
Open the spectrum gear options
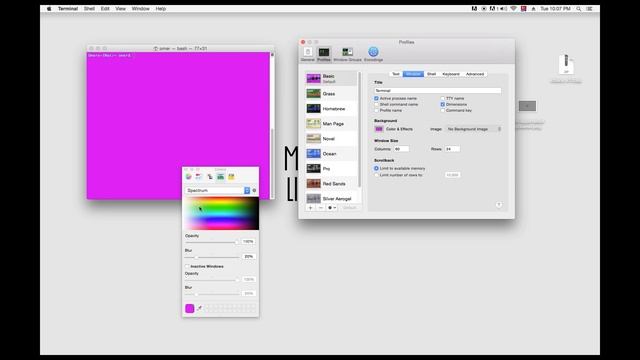coord(254,191)
